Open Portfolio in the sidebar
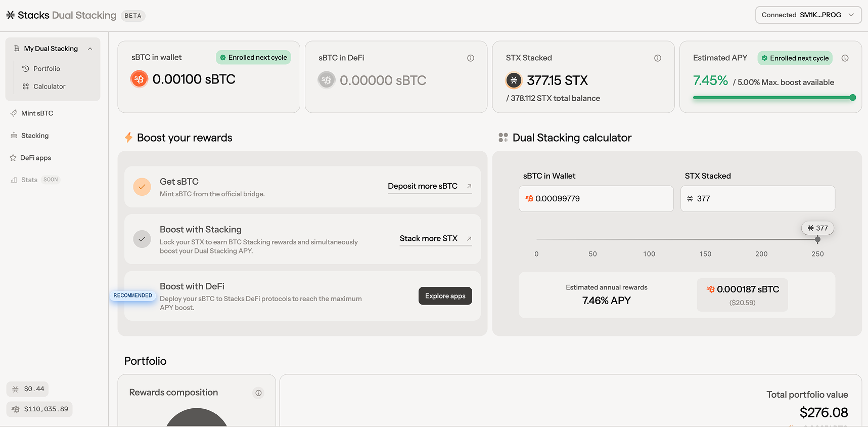Image resolution: width=868 pixels, height=427 pixels. (x=47, y=69)
